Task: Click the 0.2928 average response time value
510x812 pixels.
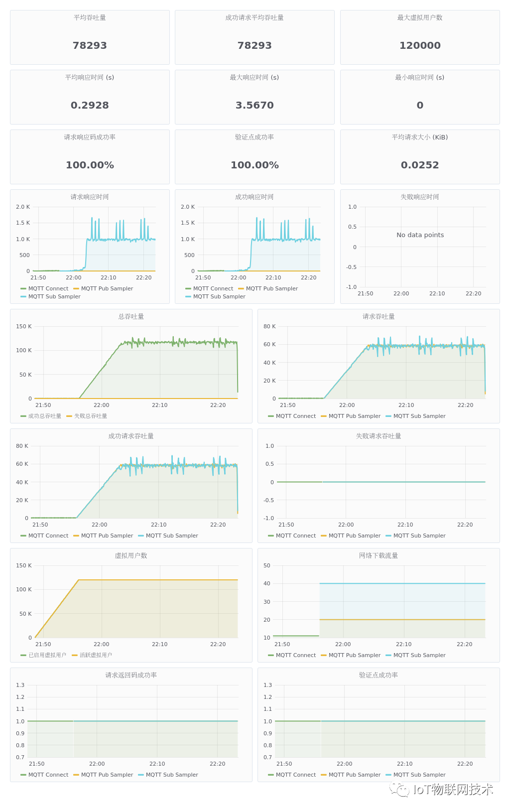Action: coord(90,106)
